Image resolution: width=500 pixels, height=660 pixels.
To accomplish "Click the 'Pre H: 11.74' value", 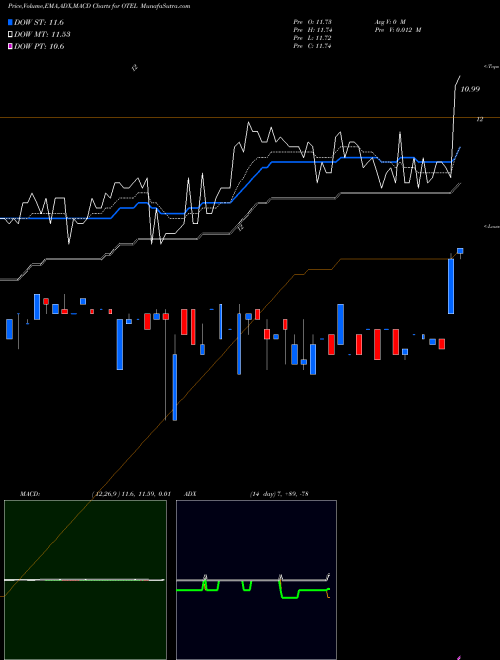I will [x=312, y=30].
